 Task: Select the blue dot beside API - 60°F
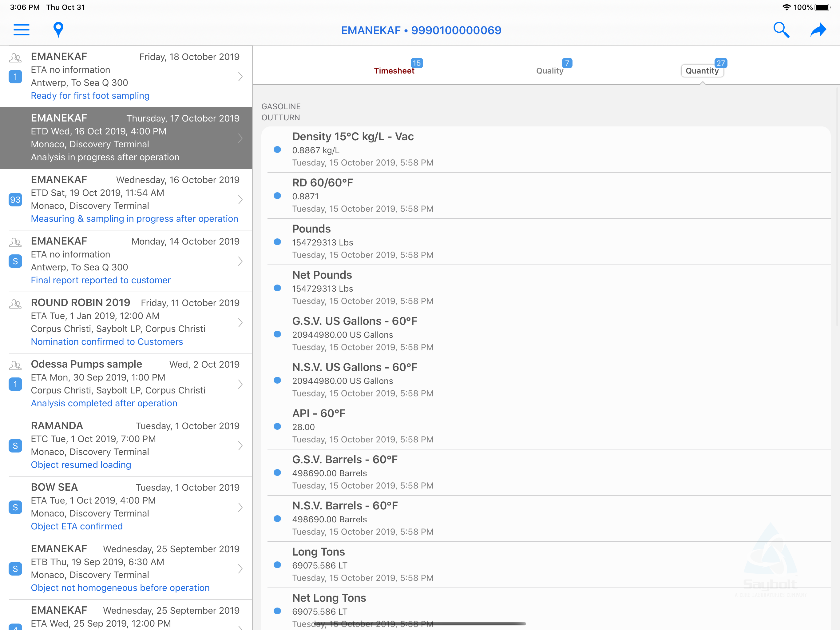pyautogui.click(x=277, y=426)
